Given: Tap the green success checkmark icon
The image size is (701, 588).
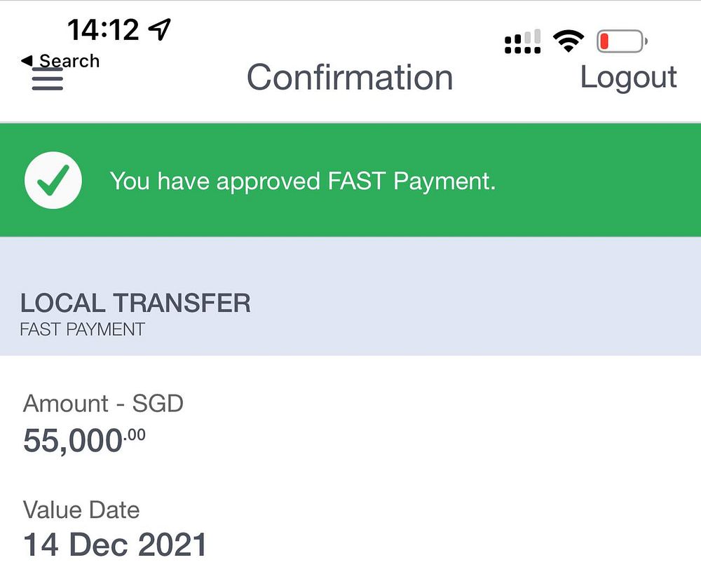Looking at the screenshot, I should 53,181.
